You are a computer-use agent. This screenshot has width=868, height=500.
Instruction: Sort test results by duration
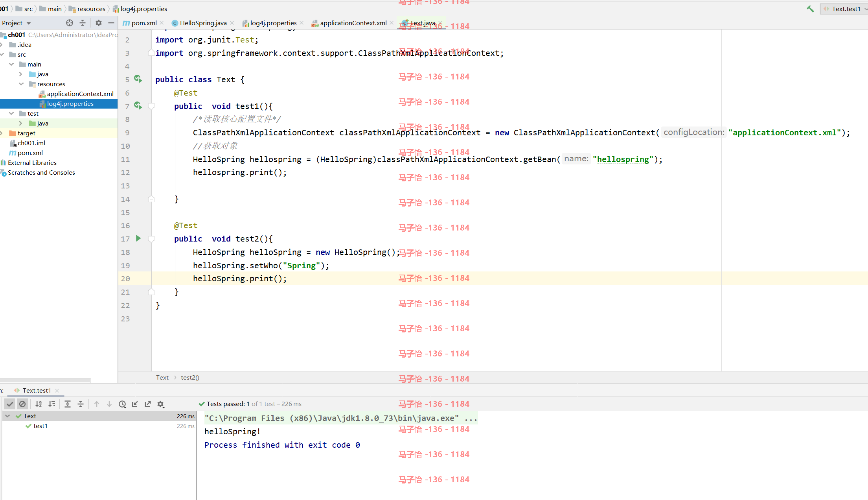51,404
